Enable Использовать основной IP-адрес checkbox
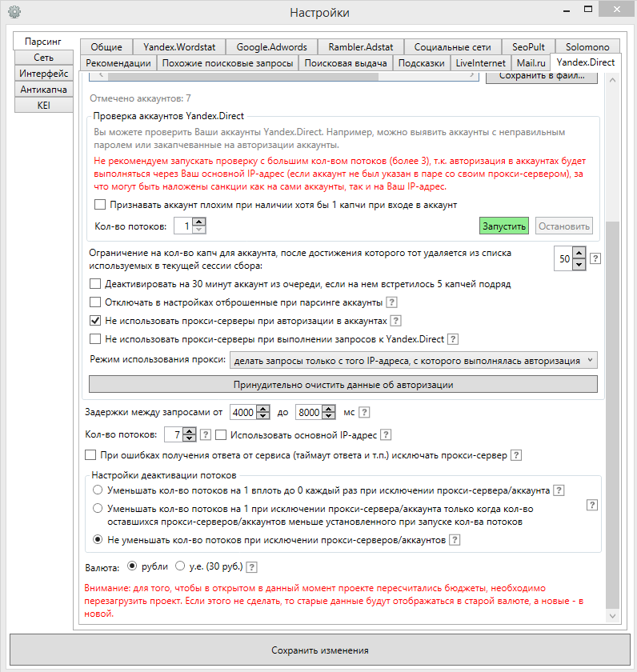Viewport: 637px width, 672px height. click(221, 435)
